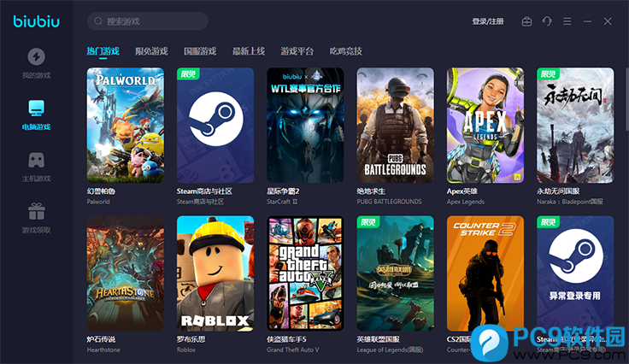Open the toolbox icon in top bar
The image size is (629, 364).
[526, 21]
